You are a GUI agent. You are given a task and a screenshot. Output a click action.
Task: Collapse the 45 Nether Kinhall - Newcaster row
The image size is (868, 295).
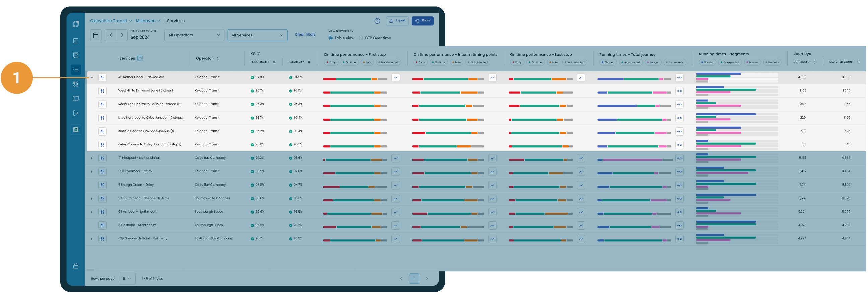point(92,77)
